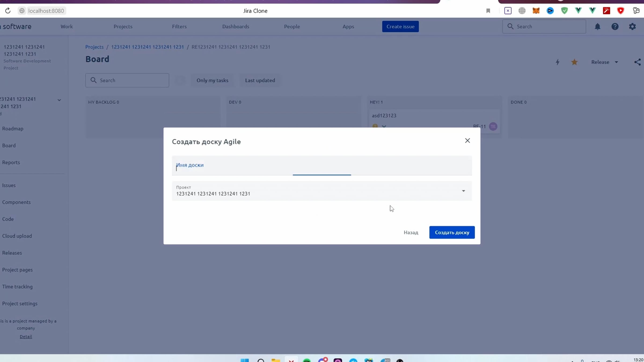Open the Projects menu in top navigation

123,27
